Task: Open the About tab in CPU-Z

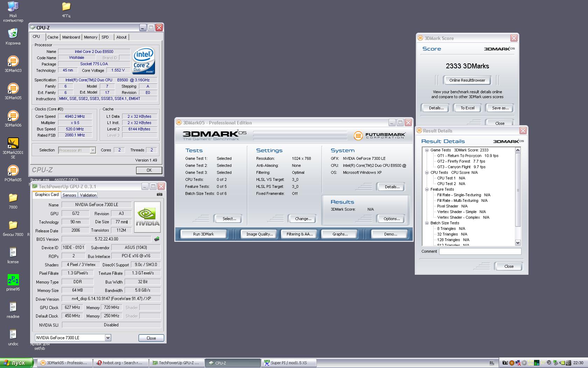Action: 121,37
